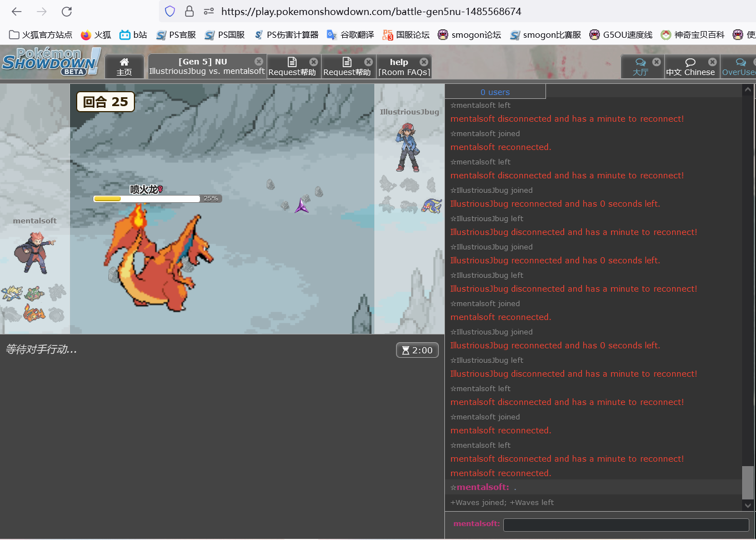Click the chat scrollbar up arrow
Screen dimensions: 756x540
click(x=748, y=89)
